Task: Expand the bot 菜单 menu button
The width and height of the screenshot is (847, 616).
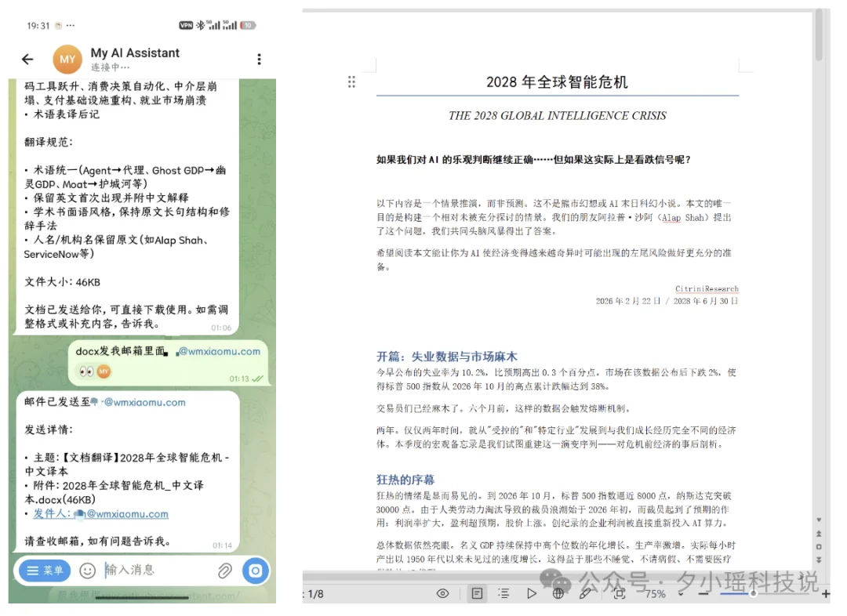Action: tap(43, 571)
